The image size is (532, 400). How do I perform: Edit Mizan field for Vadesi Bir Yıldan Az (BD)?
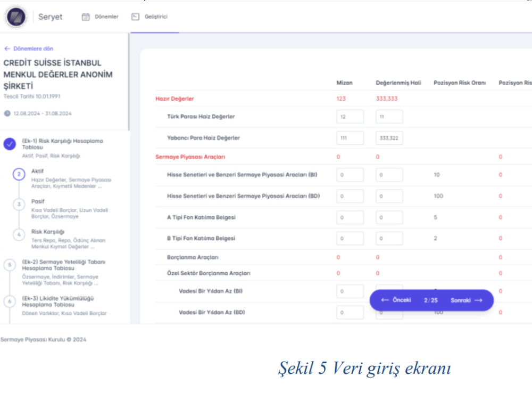coord(350,313)
